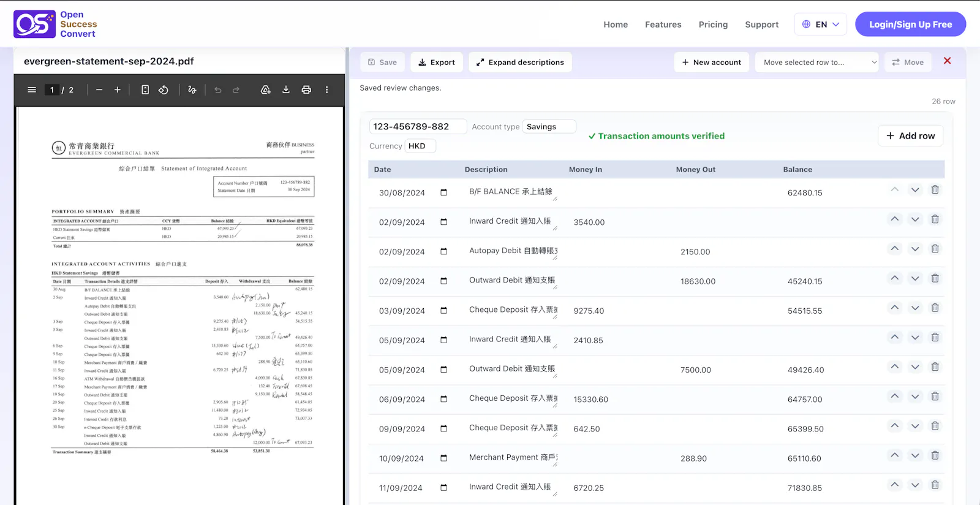Click the Move button
This screenshot has width=980, height=505.
(908, 62)
